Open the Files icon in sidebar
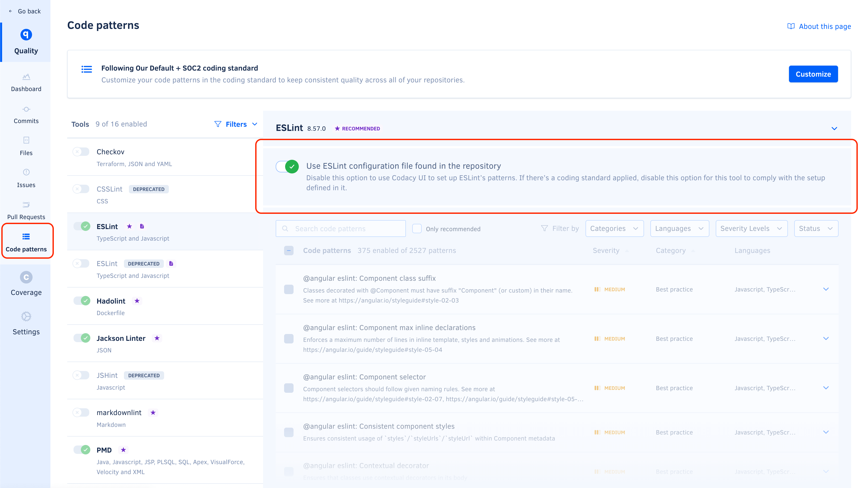Screen dimensions: 868x488 pyautogui.click(x=26, y=140)
